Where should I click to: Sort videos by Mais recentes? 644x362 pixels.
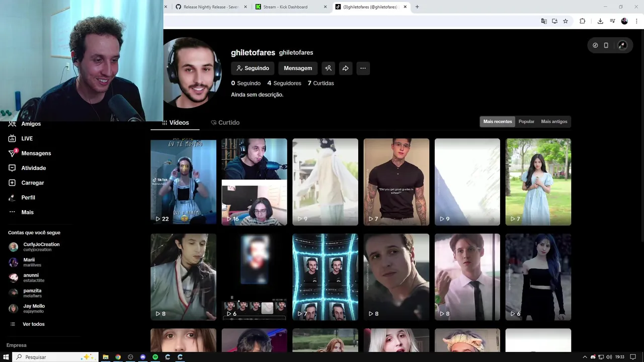click(x=498, y=122)
